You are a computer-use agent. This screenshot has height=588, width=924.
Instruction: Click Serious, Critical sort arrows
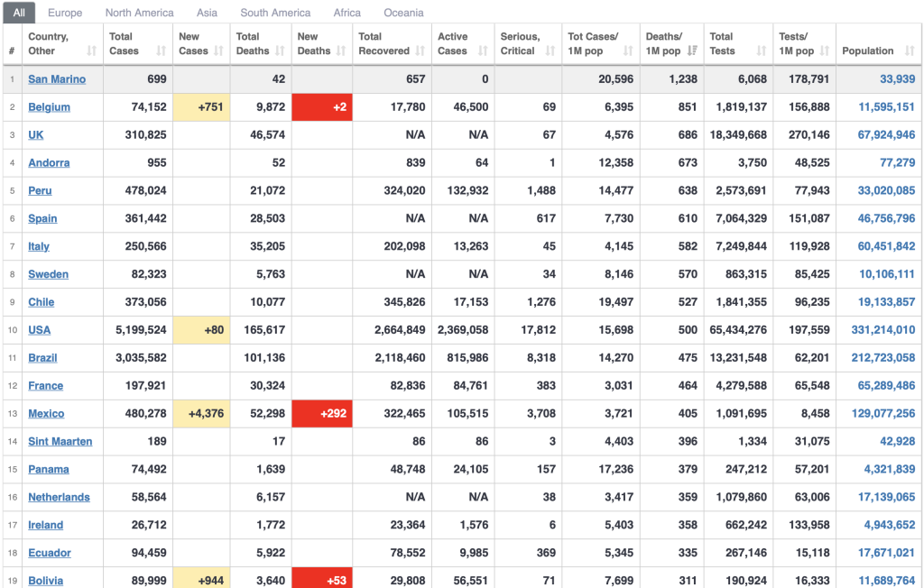pyautogui.click(x=550, y=51)
